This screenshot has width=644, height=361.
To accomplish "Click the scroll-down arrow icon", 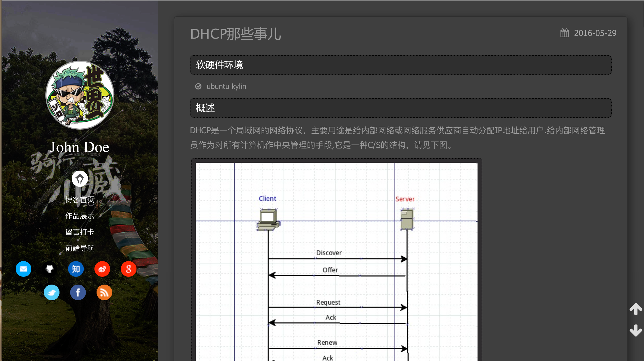I will (x=636, y=330).
